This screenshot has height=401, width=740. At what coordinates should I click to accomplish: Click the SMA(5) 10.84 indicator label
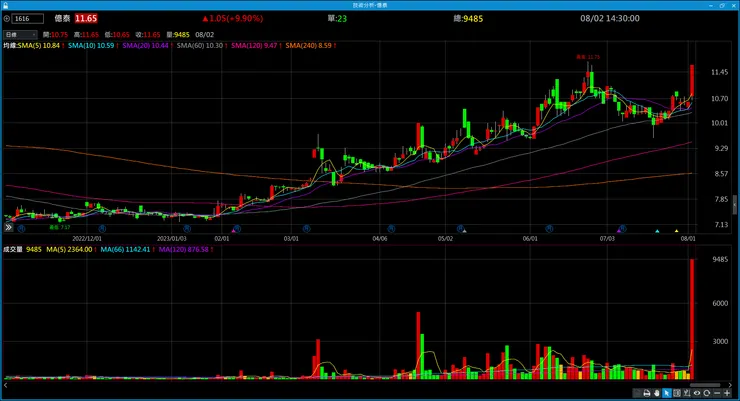tap(41, 46)
